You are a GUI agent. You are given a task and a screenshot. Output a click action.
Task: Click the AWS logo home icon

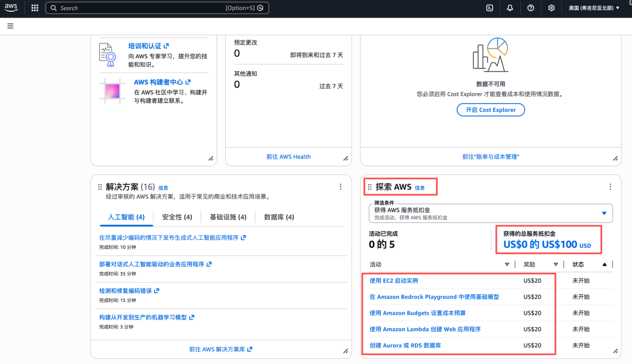[x=11, y=8]
